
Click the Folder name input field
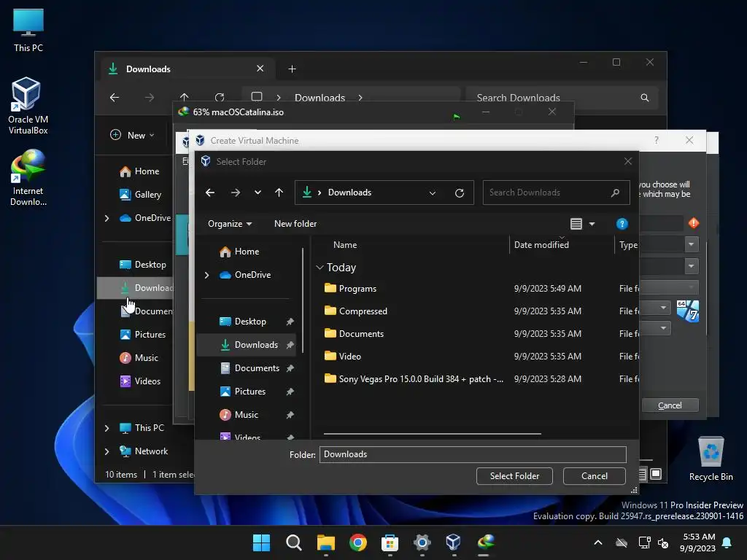tap(473, 454)
